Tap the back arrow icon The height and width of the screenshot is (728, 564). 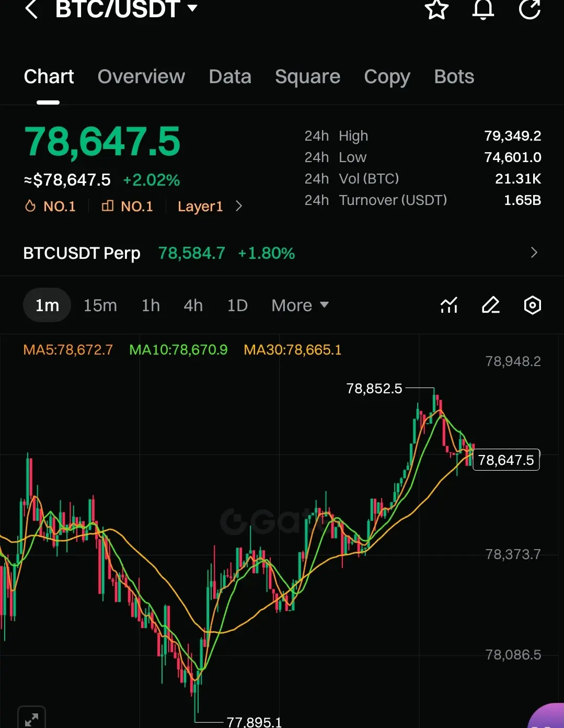[31, 8]
